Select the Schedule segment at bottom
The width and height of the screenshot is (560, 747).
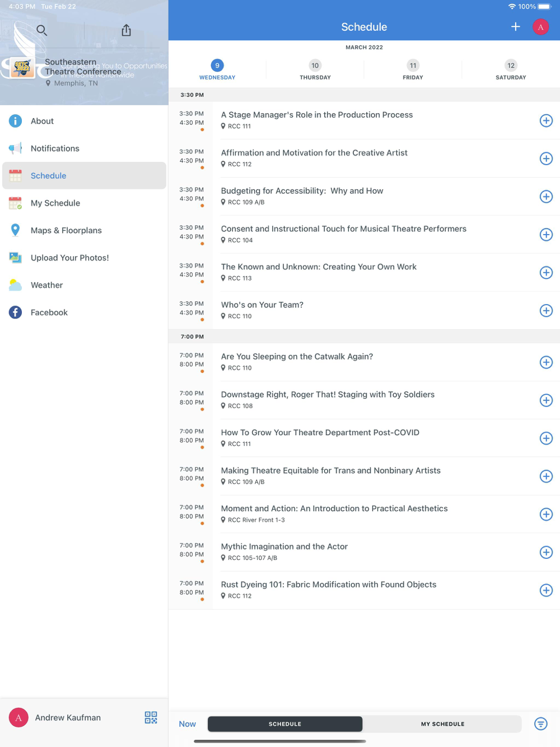click(x=285, y=724)
